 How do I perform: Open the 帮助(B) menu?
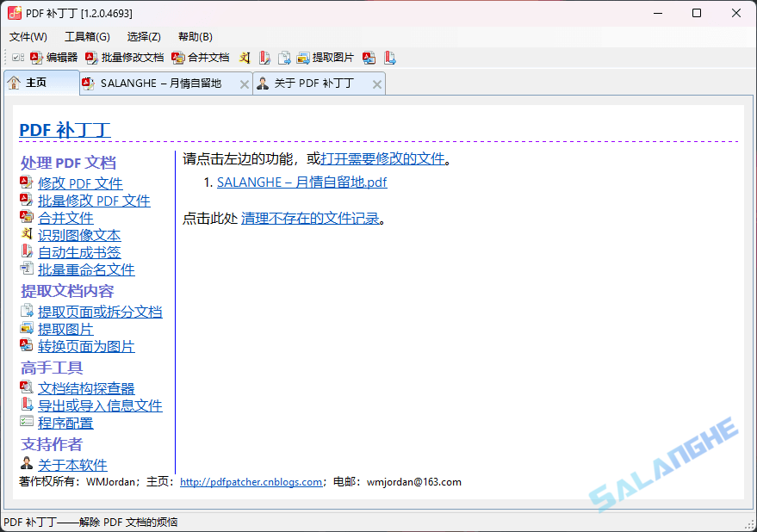click(194, 36)
